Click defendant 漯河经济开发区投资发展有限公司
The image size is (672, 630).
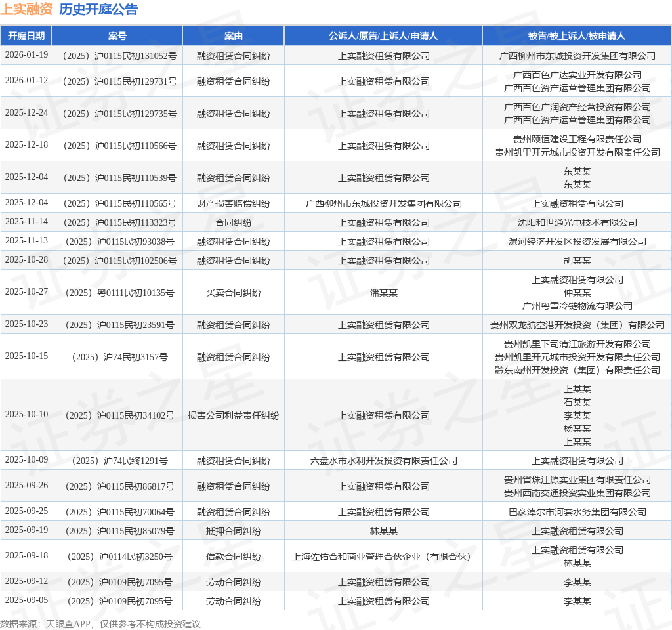tap(577, 241)
